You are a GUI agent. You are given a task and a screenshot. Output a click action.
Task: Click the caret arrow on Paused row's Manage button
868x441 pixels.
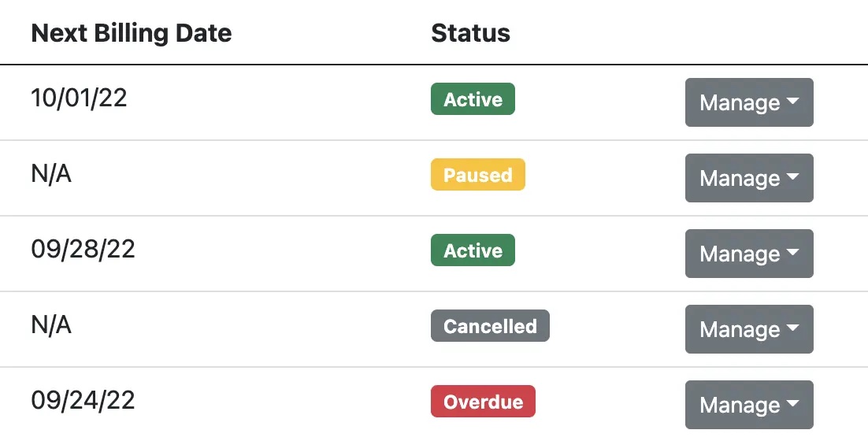click(x=793, y=177)
